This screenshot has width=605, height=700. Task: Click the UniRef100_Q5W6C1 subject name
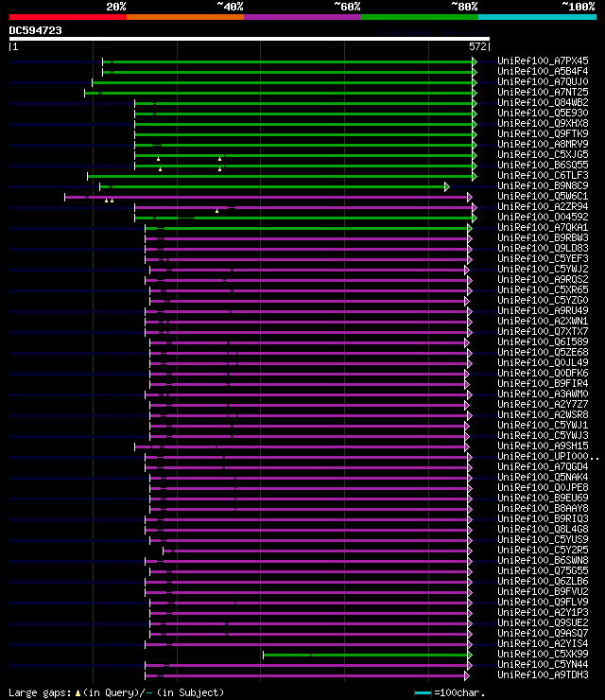pyautogui.click(x=543, y=196)
